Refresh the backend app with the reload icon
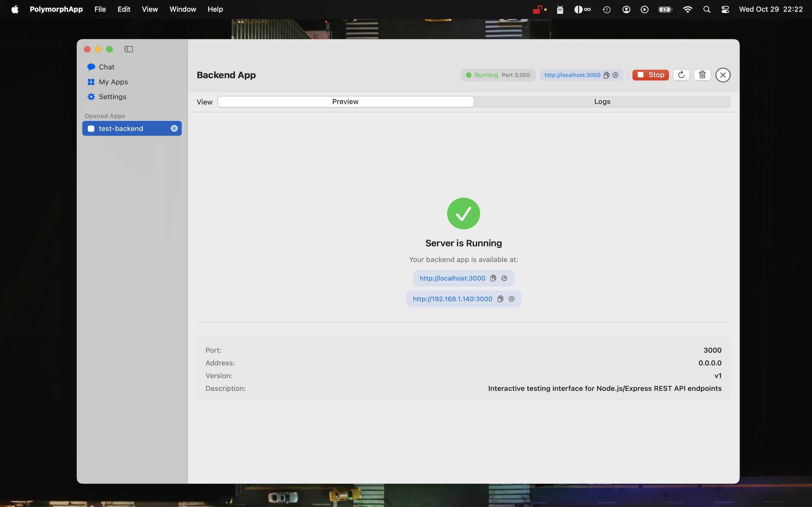Screen dimensions: 812x507 pos(681,75)
